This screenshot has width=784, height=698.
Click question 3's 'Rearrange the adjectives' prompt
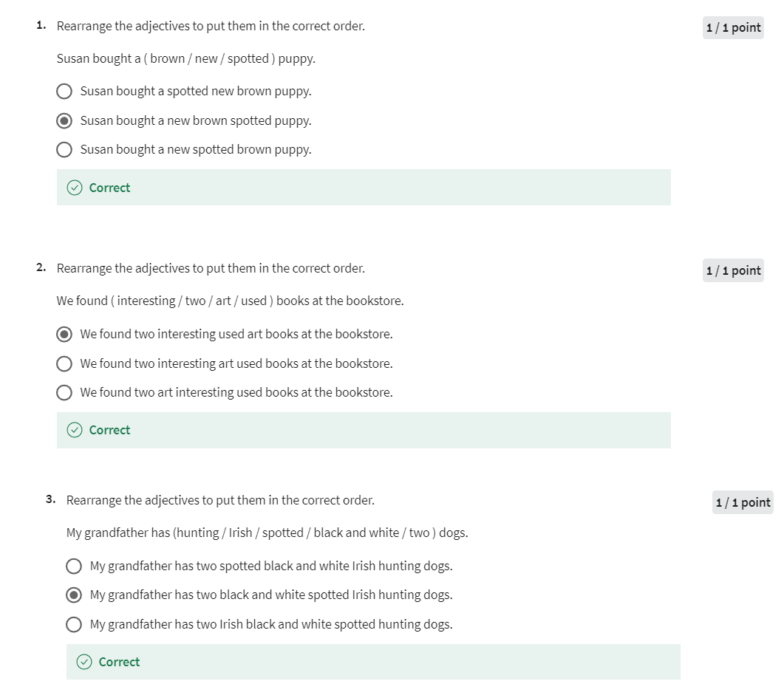tap(220, 500)
